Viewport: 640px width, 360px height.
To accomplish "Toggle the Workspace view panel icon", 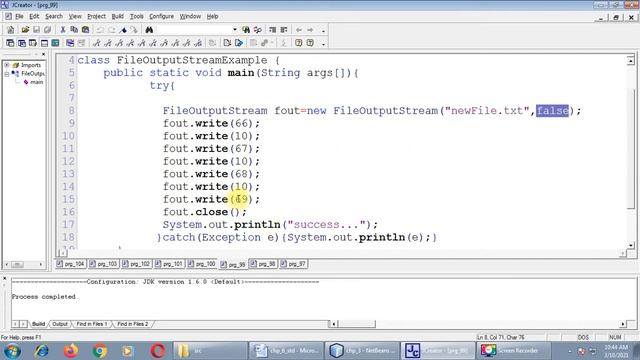I will (10, 43).
